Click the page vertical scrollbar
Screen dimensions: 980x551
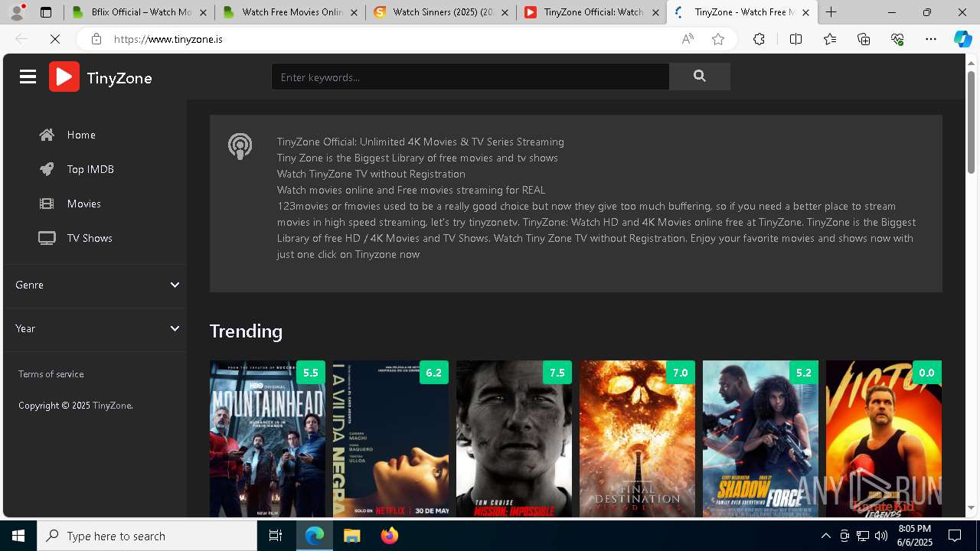[x=971, y=122]
